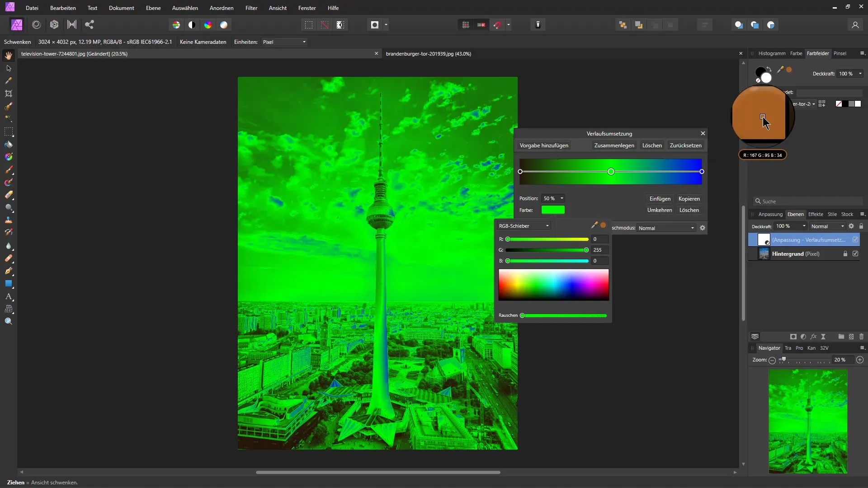Open the Auswählen menu
Screen dimensions: 868x488
click(x=185, y=8)
